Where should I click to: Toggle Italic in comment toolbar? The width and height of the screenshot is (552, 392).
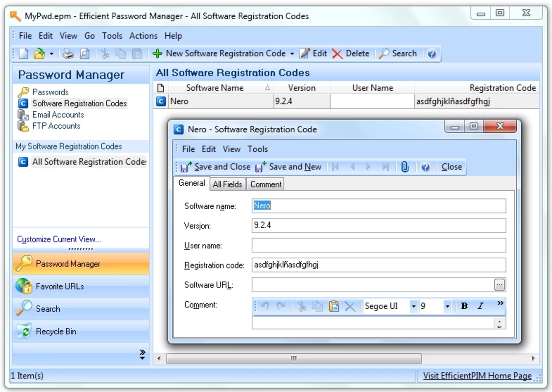coord(480,306)
